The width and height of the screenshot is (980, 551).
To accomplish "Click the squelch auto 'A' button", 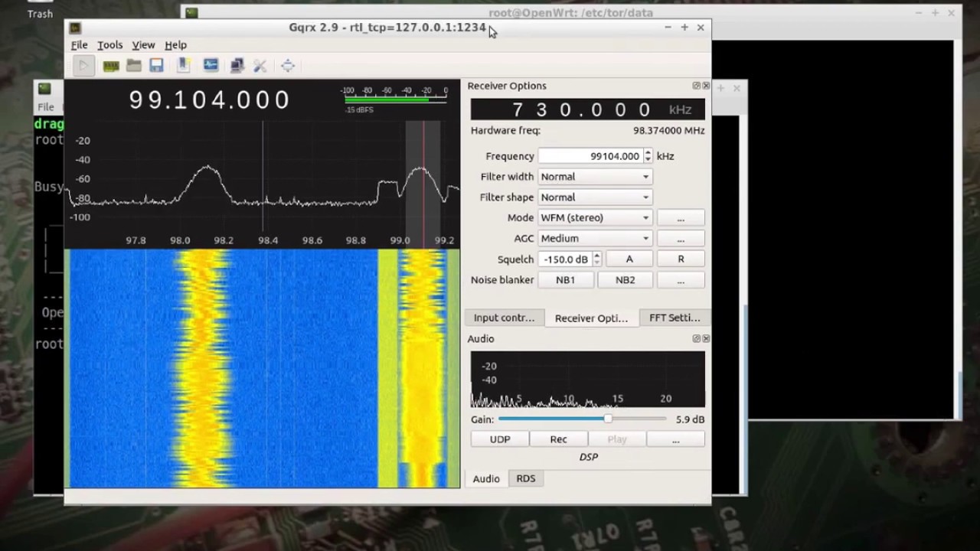I will pyautogui.click(x=629, y=259).
